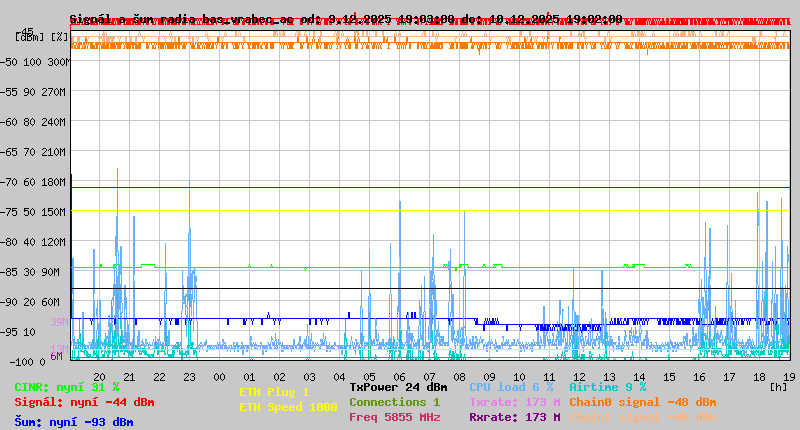
Task: Click the '21' hour label on time axis
Action: coord(130,377)
